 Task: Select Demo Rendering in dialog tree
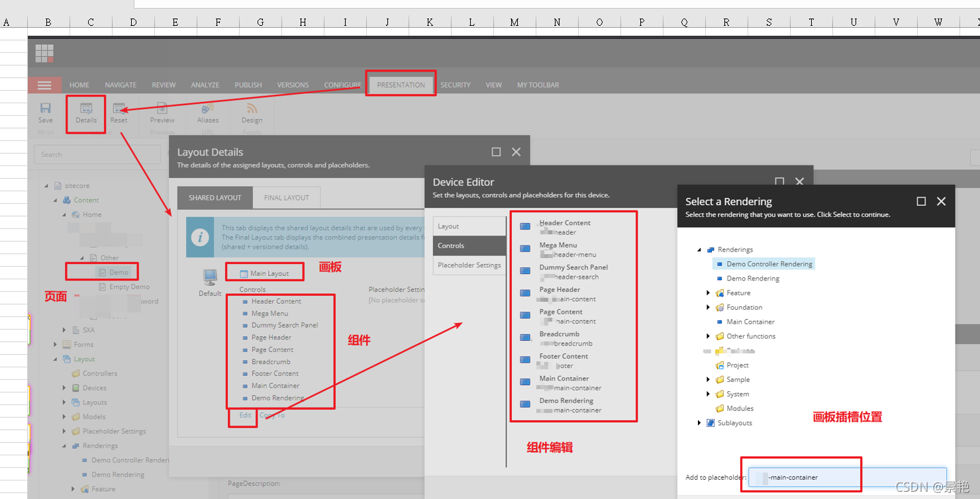pos(753,278)
